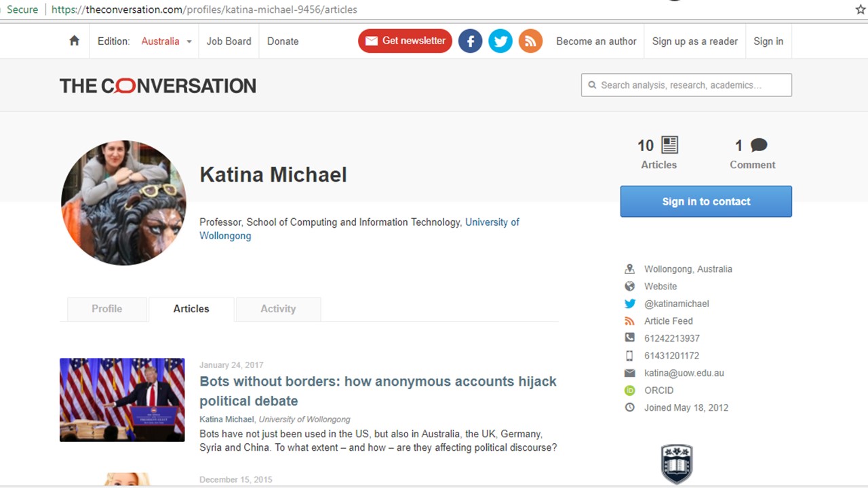Switch to the Activity tab
The image size is (868, 488).
click(x=278, y=309)
